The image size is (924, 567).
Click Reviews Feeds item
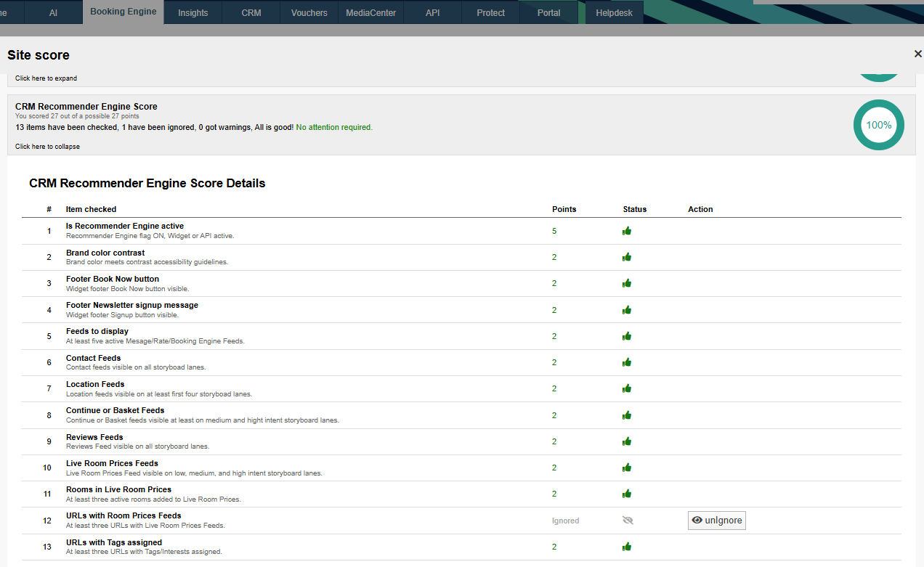[x=94, y=437]
